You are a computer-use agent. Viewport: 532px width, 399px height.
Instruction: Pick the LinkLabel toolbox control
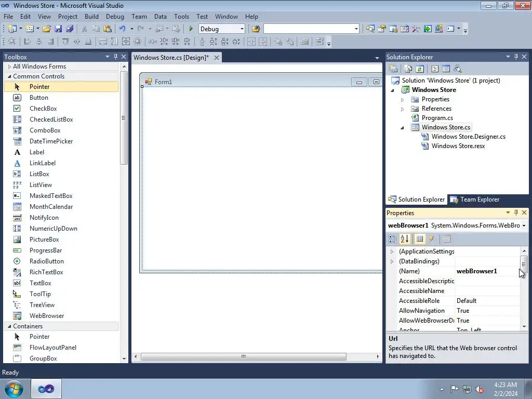coord(61,163)
